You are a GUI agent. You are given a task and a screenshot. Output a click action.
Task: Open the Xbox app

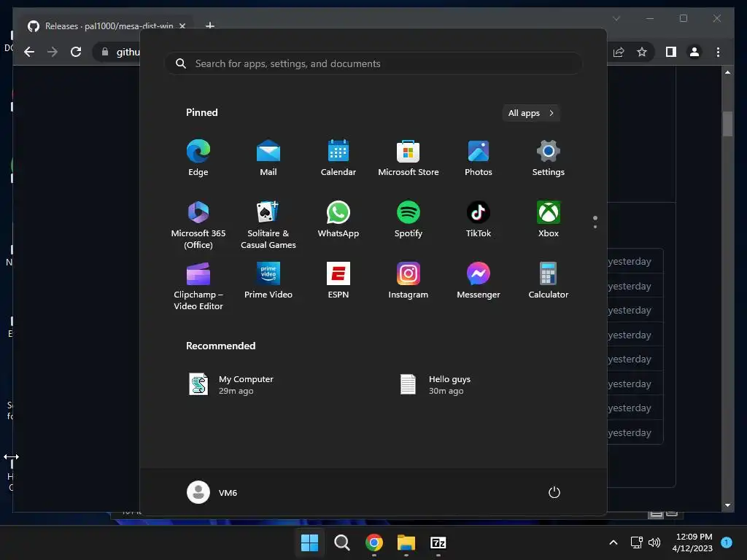tap(549, 219)
